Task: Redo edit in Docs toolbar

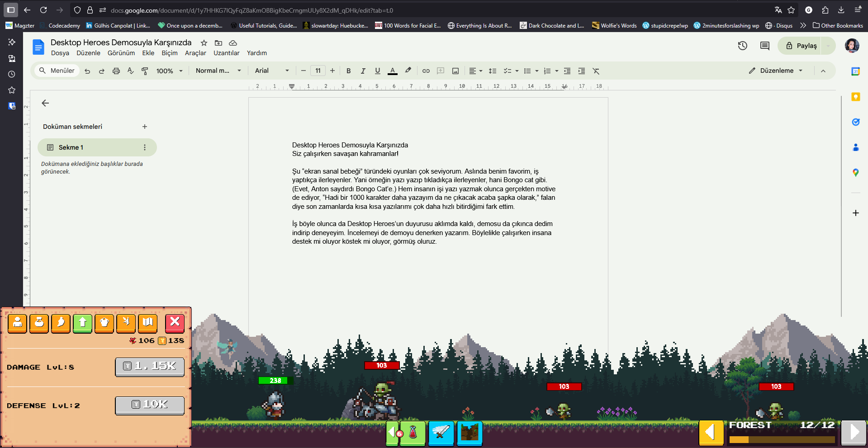Action: [102, 71]
